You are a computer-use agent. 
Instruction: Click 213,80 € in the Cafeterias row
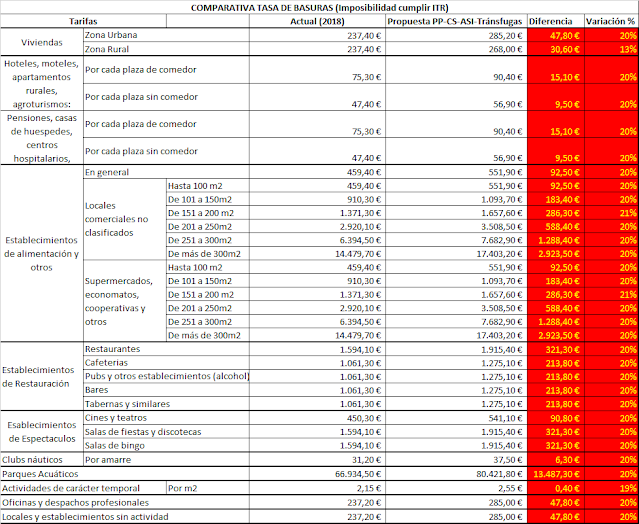pyautogui.click(x=555, y=363)
